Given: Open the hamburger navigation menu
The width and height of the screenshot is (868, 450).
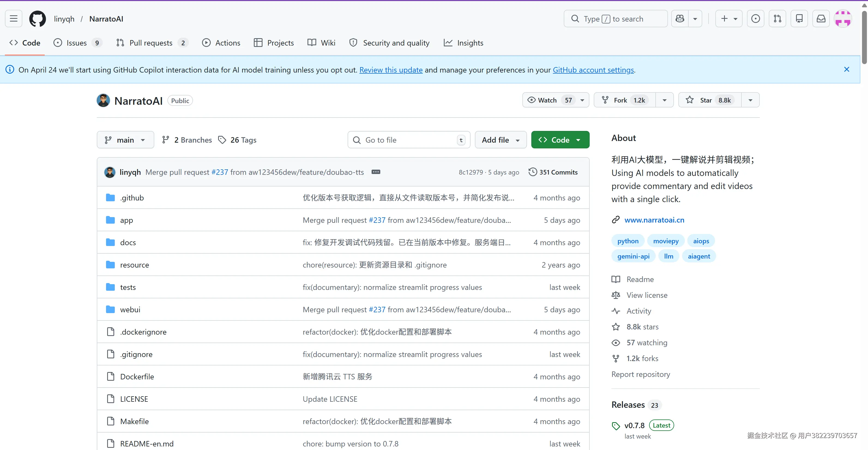Looking at the screenshot, I should pos(13,19).
